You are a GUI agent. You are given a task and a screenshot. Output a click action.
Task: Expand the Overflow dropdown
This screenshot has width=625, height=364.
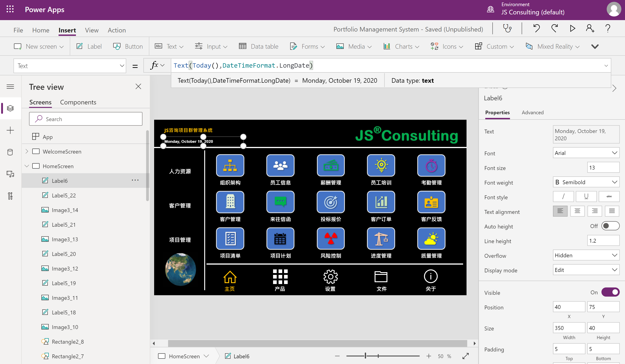(x=586, y=255)
